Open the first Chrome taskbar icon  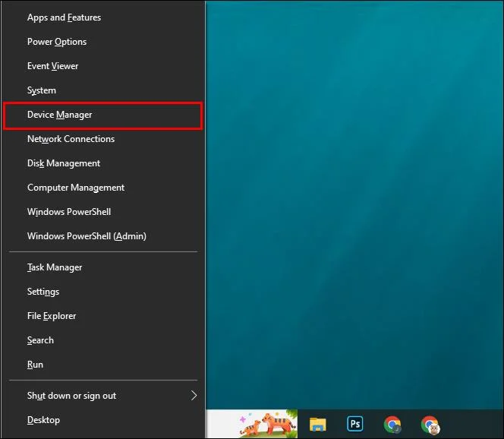392,425
